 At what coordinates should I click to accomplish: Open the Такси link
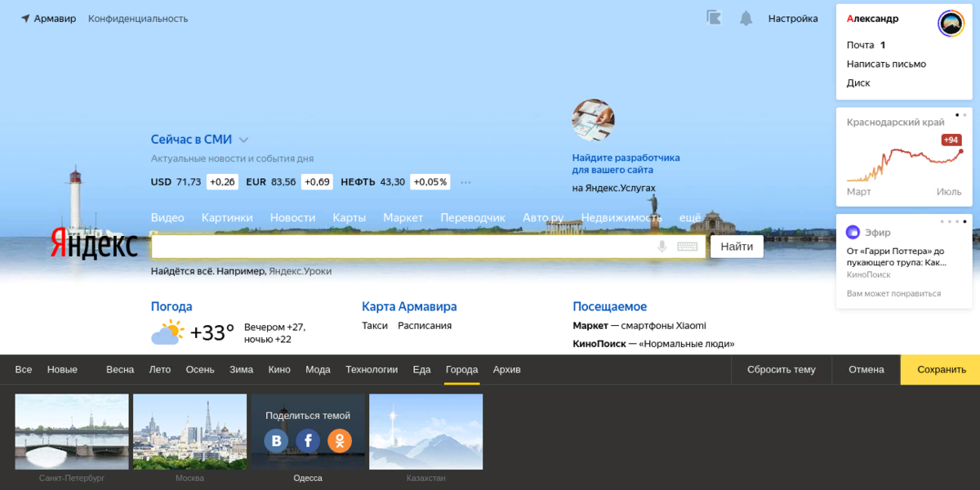[x=375, y=325]
